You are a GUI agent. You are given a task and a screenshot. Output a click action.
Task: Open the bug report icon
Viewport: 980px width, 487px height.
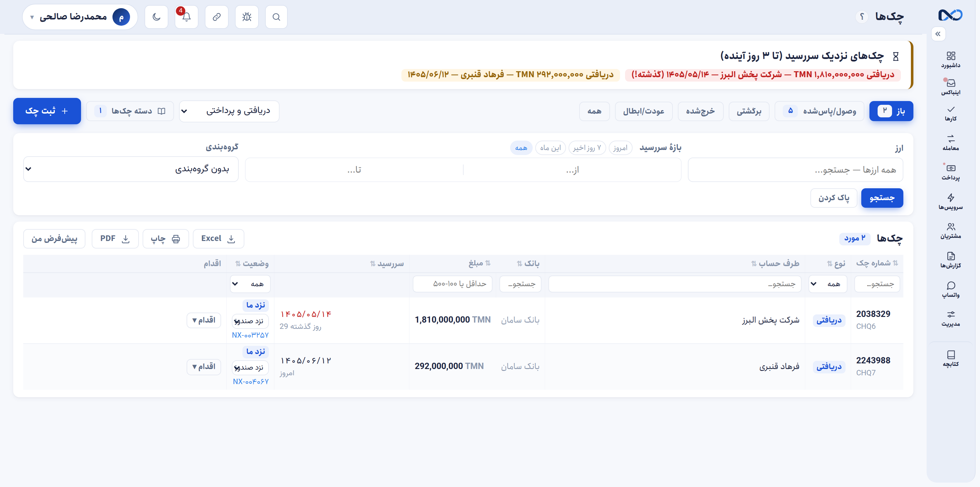[247, 17]
